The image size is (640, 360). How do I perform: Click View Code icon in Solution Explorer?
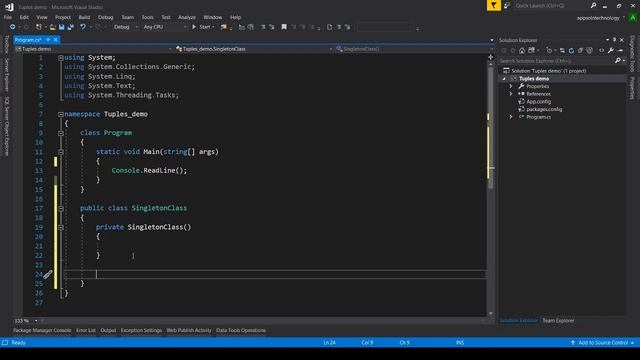(x=601, y=51)
